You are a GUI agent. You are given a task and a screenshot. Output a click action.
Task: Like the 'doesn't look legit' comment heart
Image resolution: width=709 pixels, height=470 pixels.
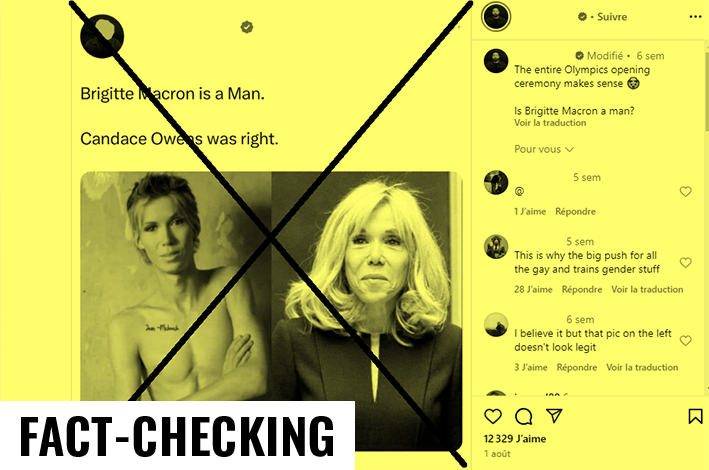pyautogui.click(x=685, y=340)
